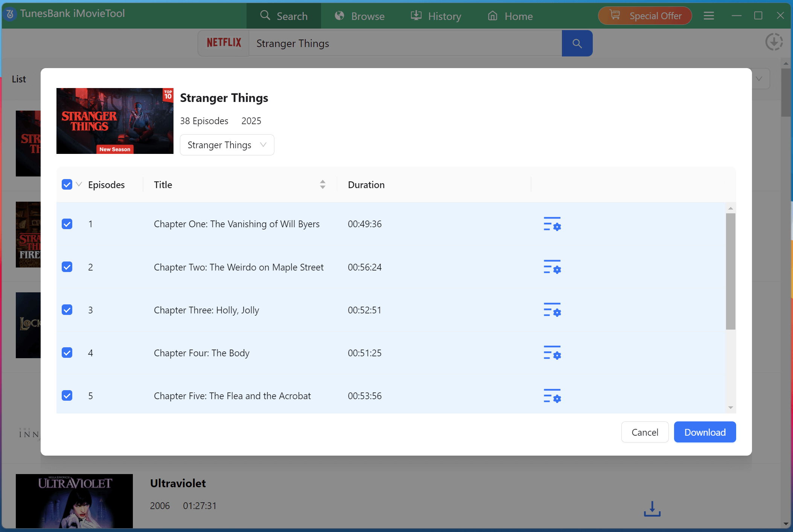This screenshot has height=532, width=793.
Task: Minimize the TunesBank window
Action: click(x=737, y=15)
